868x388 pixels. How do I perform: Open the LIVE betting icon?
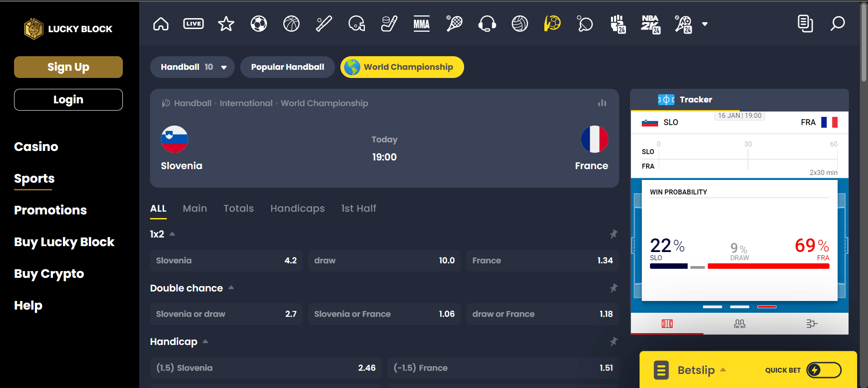point(194,24)
